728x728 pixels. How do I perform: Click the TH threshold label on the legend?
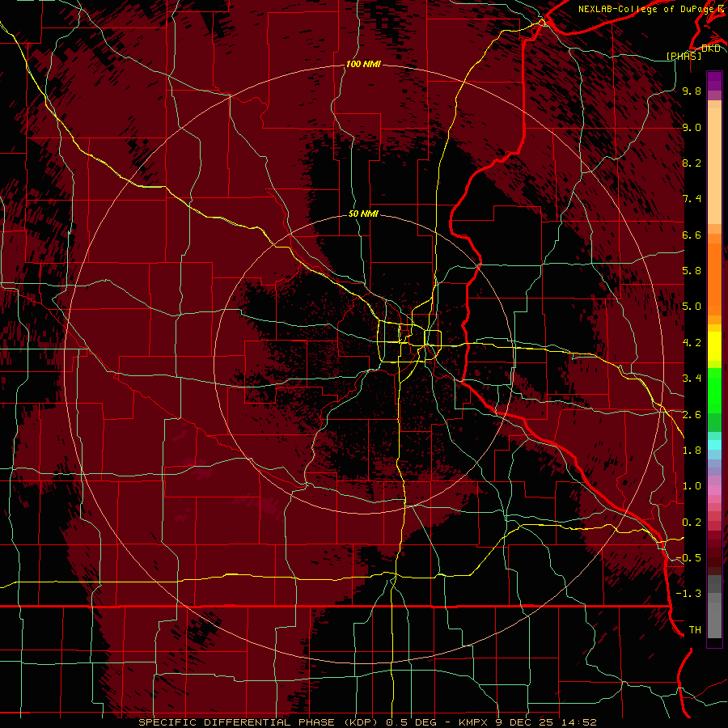click(695, 630)
